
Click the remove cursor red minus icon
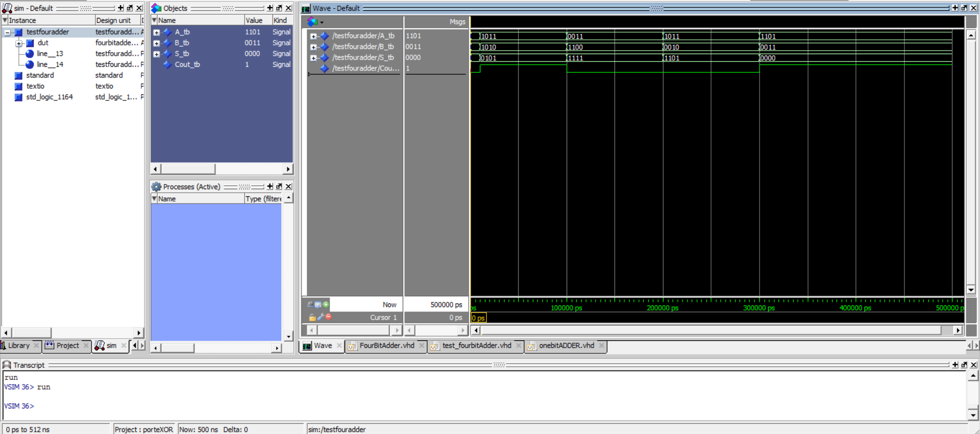point(328,317)
